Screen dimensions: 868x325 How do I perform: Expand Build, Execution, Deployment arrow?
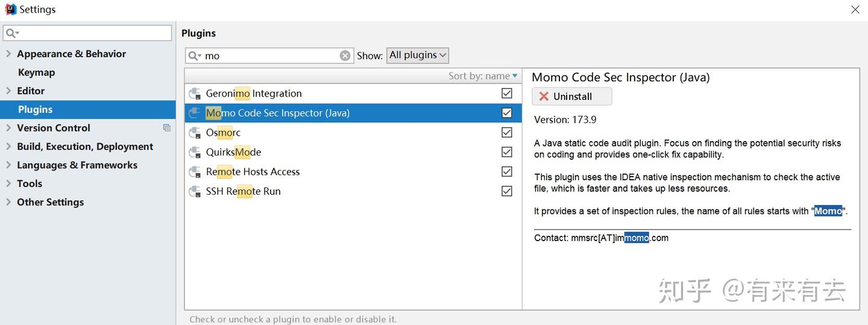coord(8,147)
